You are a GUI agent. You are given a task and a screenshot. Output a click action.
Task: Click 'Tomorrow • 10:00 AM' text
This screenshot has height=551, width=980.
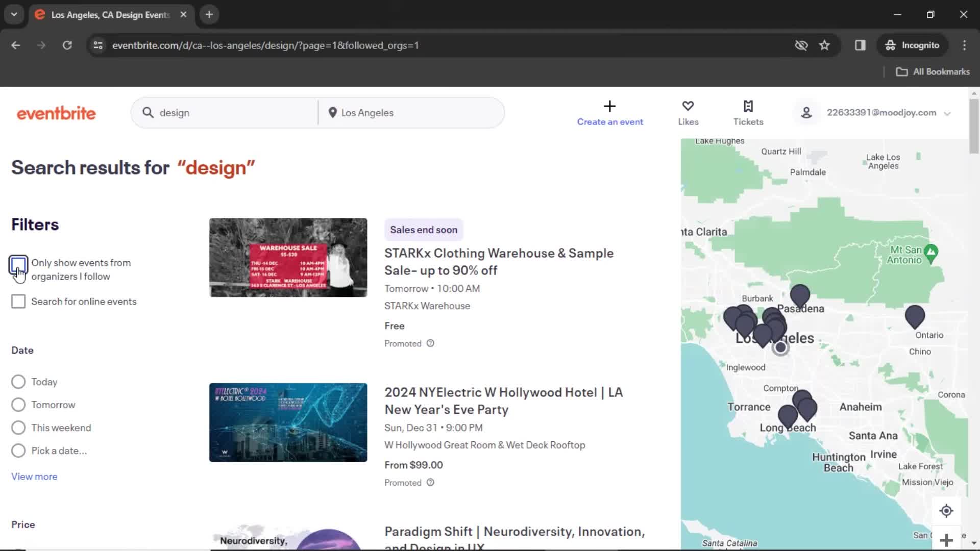[x=432, y=289]
